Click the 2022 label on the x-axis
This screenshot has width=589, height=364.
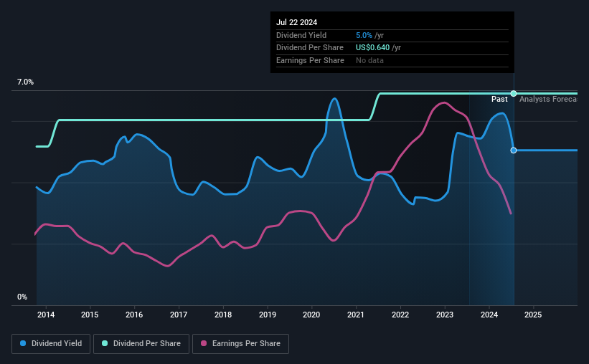400,315
